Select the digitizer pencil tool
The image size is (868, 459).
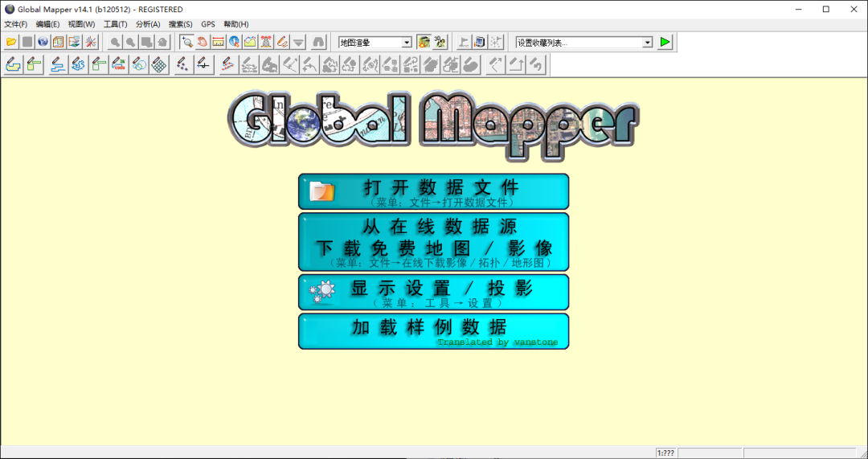point(282,42)
